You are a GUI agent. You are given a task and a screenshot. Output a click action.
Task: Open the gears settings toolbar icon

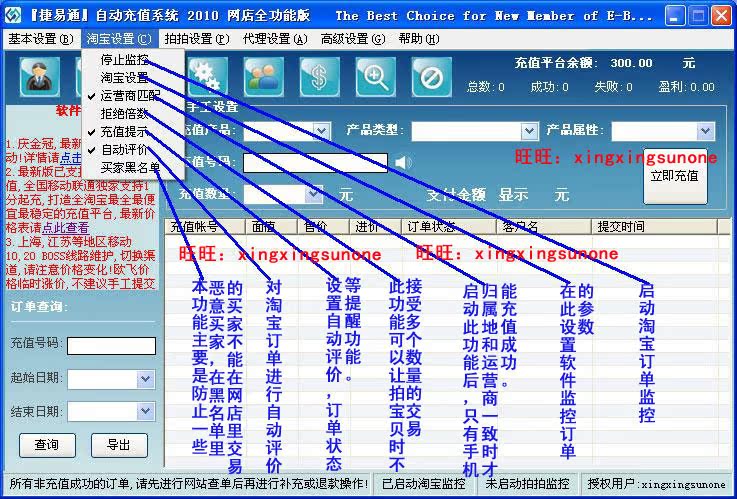click(207, 77)
